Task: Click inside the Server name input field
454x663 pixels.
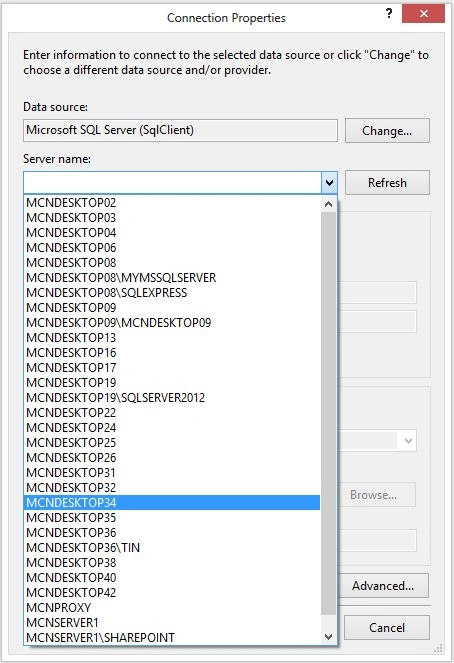Action: (172, 183)
